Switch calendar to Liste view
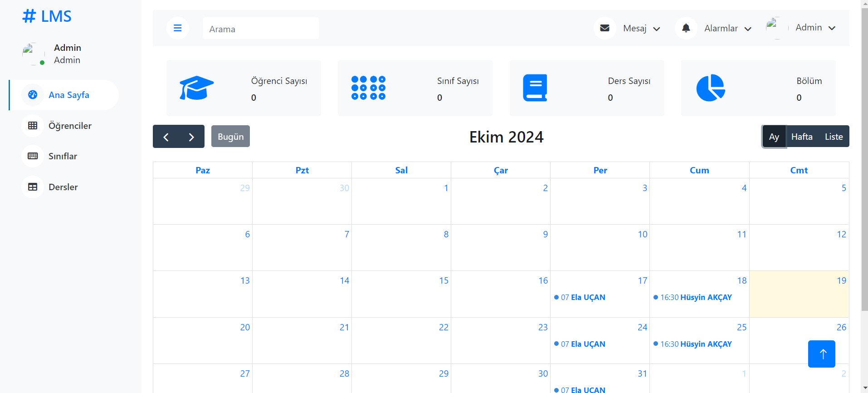 834,137
